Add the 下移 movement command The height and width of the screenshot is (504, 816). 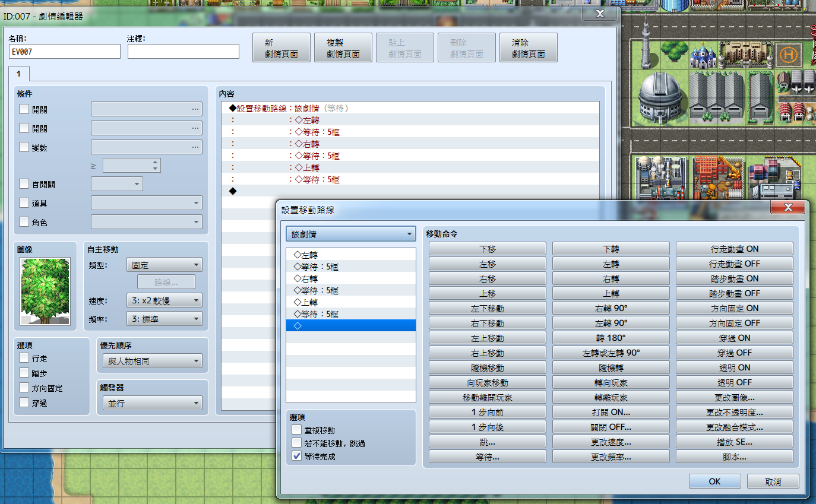[488, 249]
